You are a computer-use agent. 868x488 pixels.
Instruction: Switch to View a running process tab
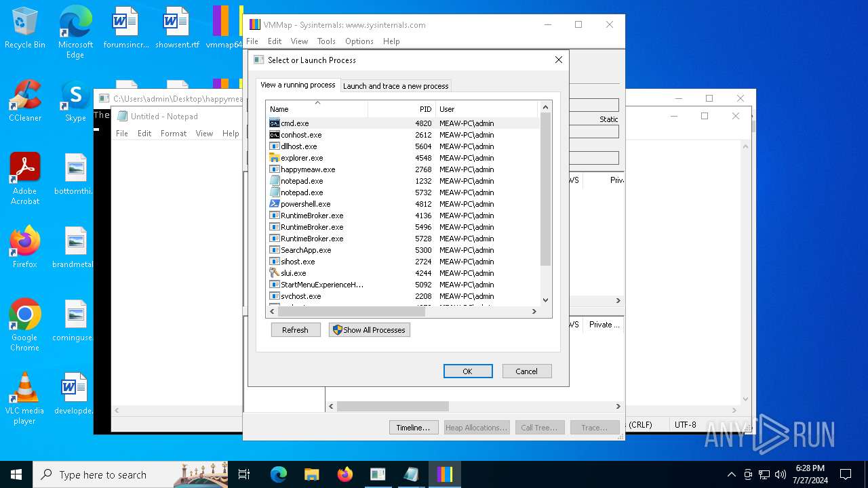[x=298, y=85]
